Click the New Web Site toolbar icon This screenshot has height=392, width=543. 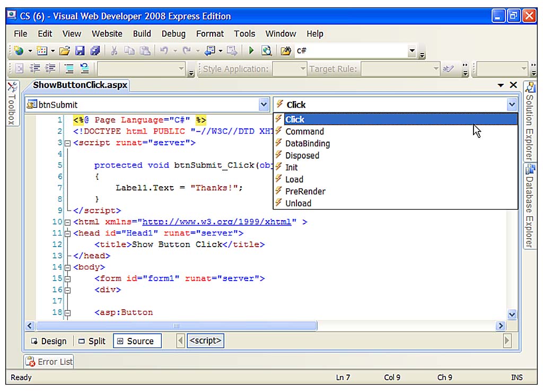(19, 51)
